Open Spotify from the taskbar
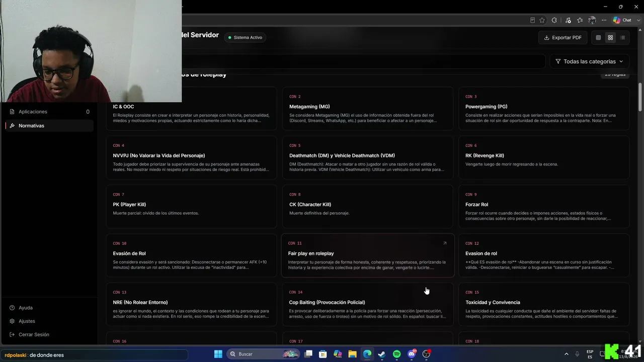644x362 pixels. (x=396, y=354)
